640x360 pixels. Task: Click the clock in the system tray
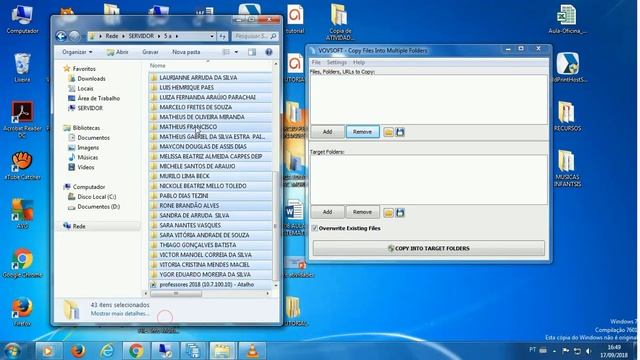pos(614,351)
